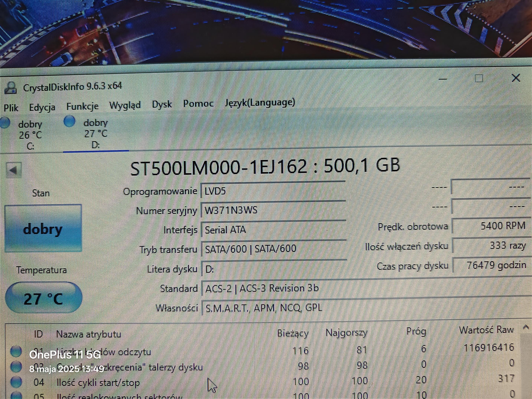Screen dimensions: 532x399
Task: Click the CrystalDiskInfo app icon in title bar
Action: (10, 88)
